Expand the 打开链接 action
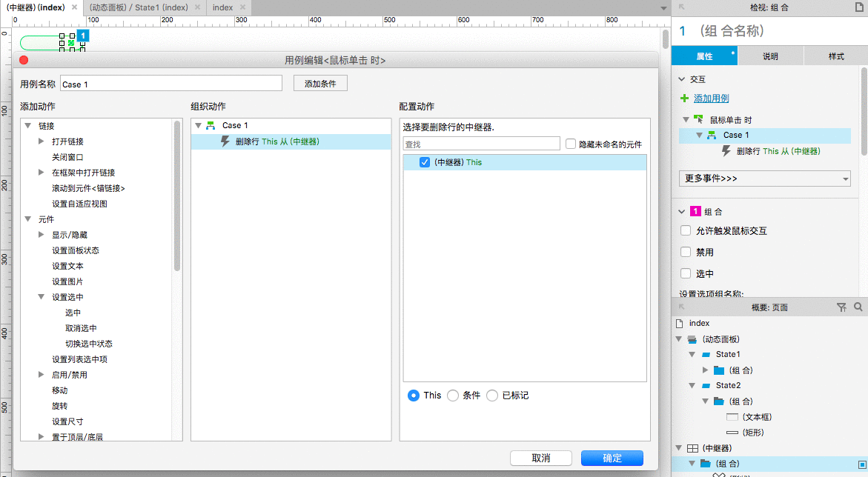Image resolution: width=868 pixels, height=477 pixels. (41, 141)
